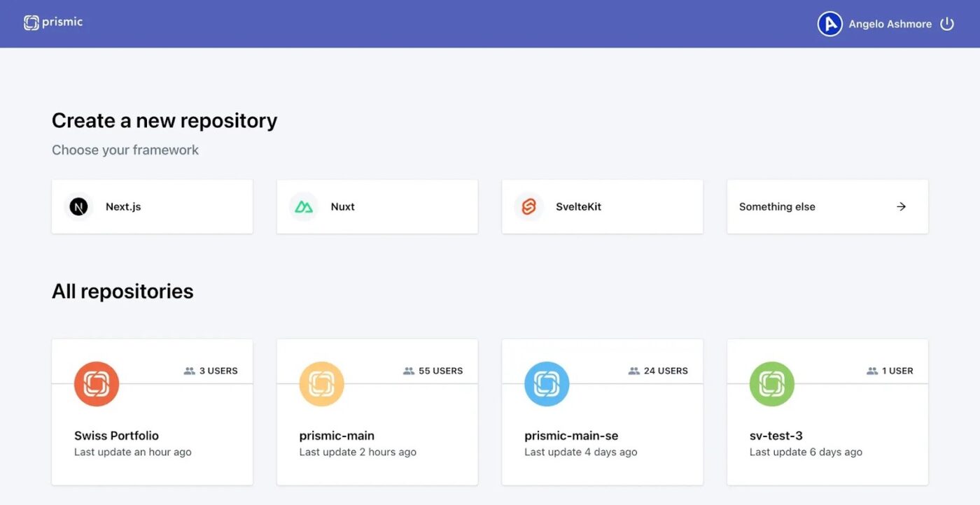Open the prismic-main repository card
The height and width of the screenshot is (505, 980).
377,411
